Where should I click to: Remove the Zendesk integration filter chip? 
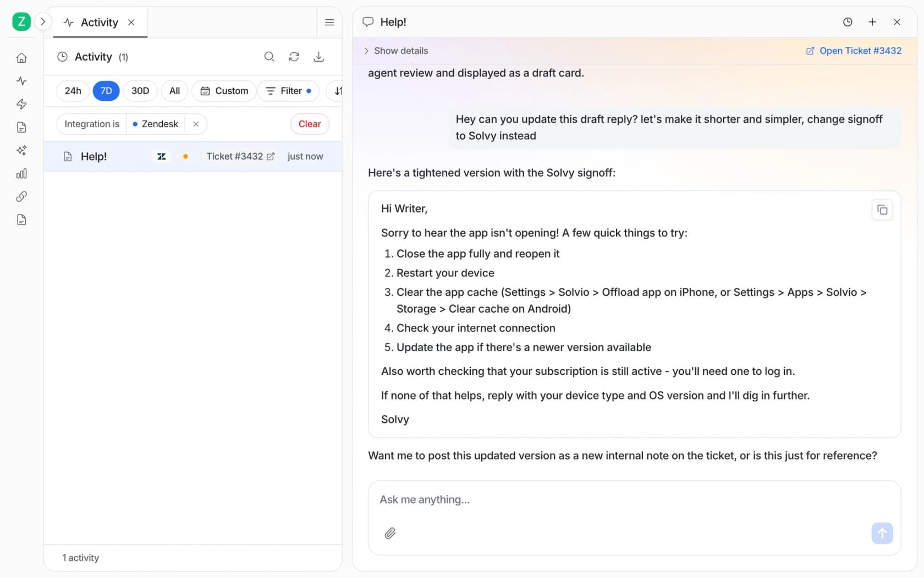coord(196,124)
